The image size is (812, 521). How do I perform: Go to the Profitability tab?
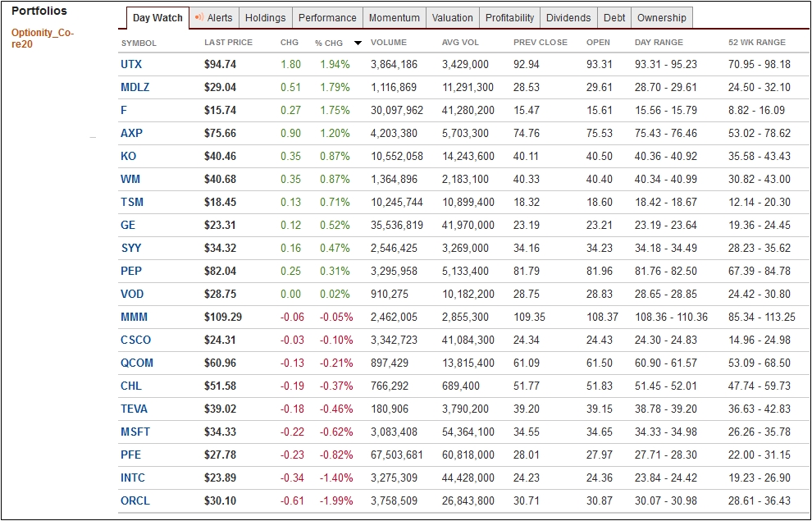coord(509,17)
